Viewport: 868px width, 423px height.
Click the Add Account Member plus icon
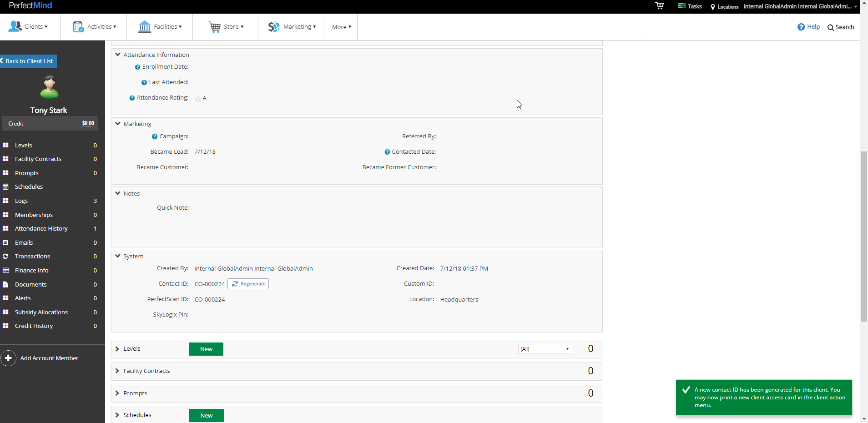(x=9, y=358)
